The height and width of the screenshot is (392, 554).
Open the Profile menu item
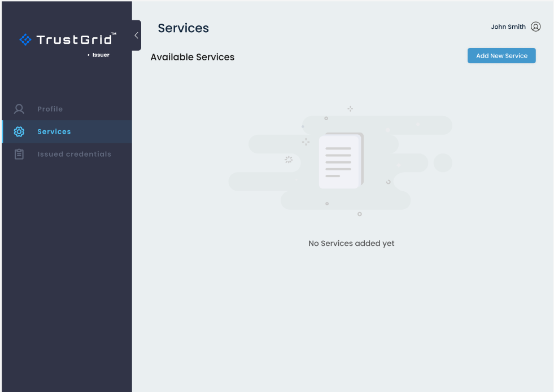(50, 109)
